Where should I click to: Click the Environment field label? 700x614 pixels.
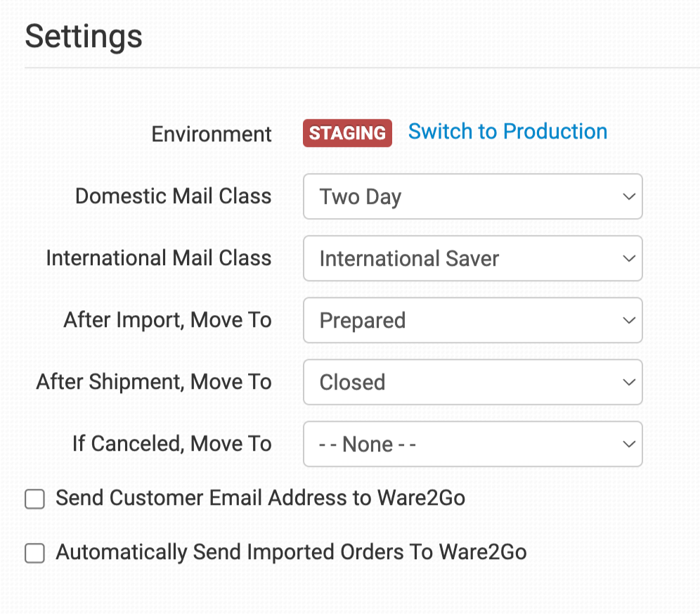point(212,134)
